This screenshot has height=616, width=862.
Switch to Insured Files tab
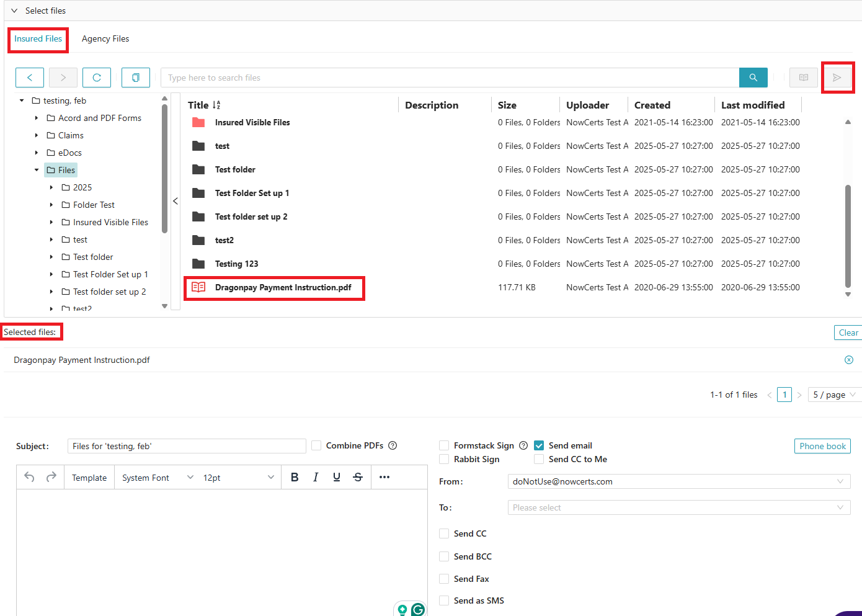[38, 38]
